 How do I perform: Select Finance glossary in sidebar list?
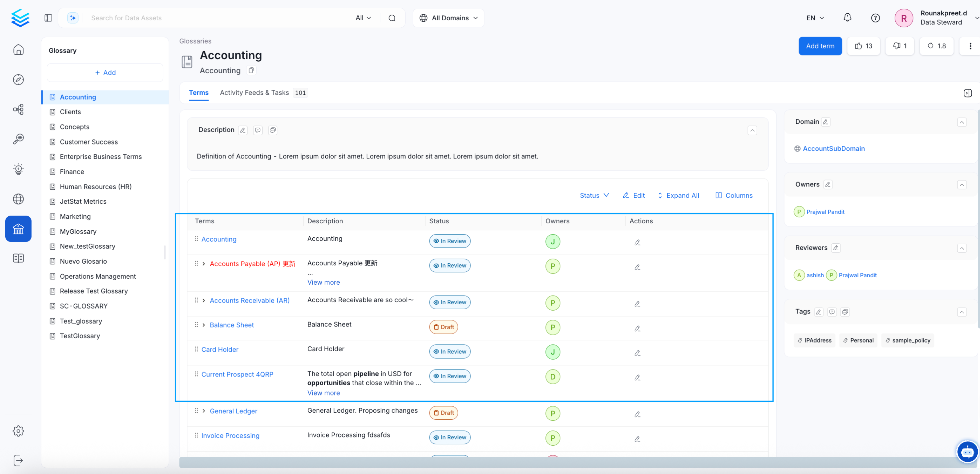72,171
